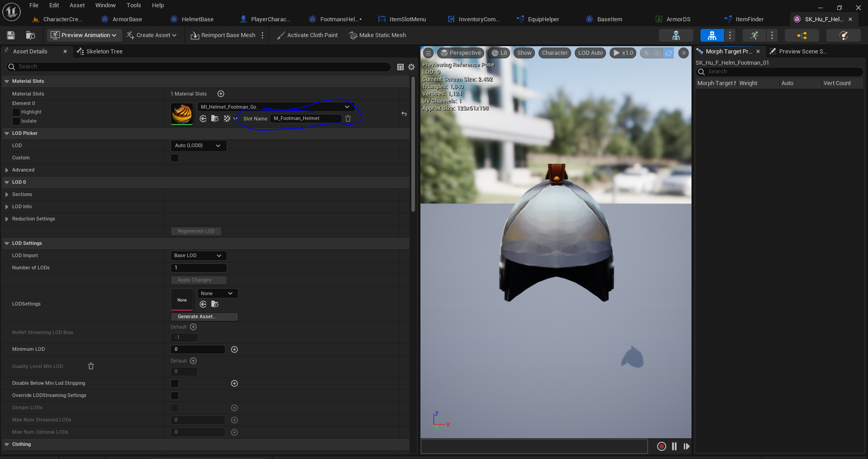The height and width of the screenshot is (459, 868).
Task: Save the current asset with the floppy disk icon
Action: [x=11, y=35]
